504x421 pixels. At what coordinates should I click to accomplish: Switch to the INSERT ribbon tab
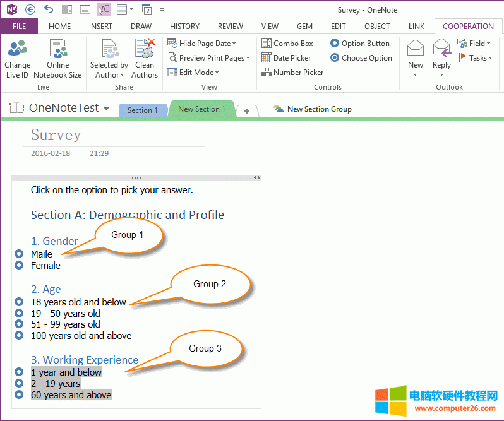[x=100, y=27]
